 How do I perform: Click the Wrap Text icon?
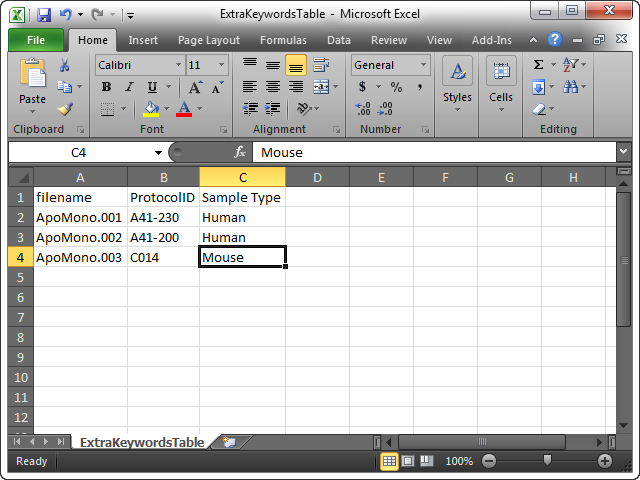click(320, 65)
